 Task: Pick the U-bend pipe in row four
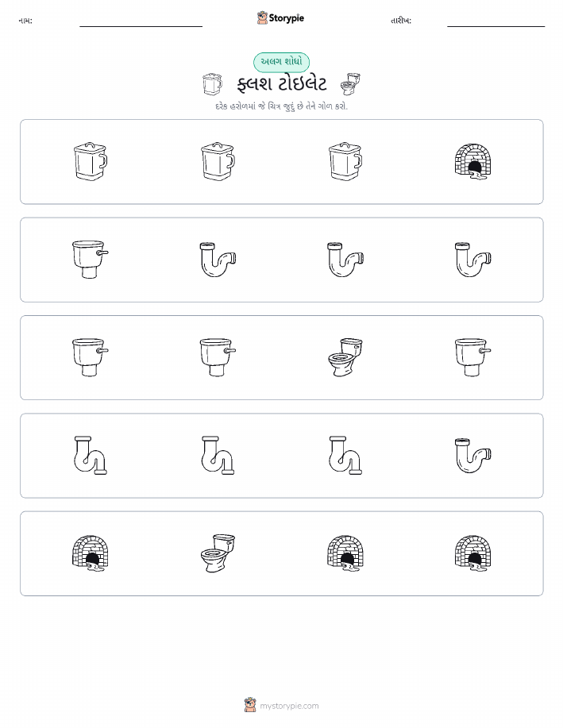pyautogui.click(x=473, y=456)
